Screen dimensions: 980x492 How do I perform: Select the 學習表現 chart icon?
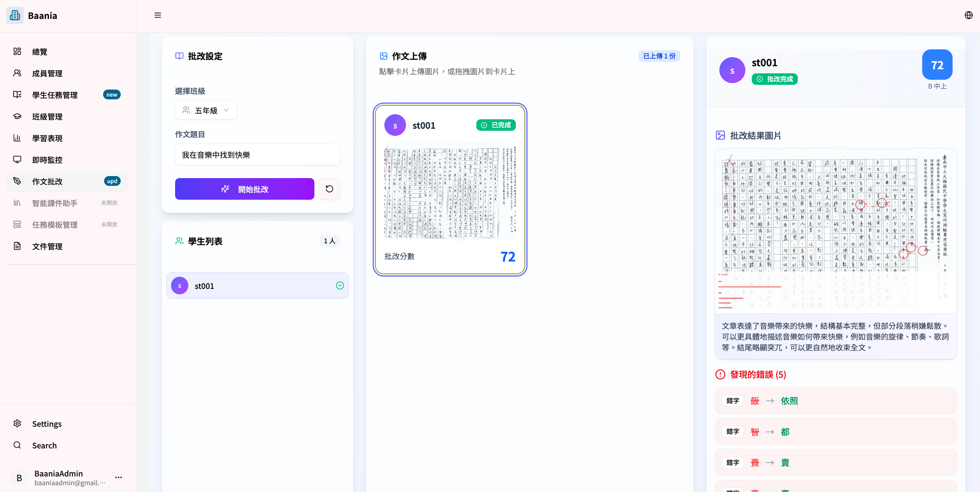[17, 138]
